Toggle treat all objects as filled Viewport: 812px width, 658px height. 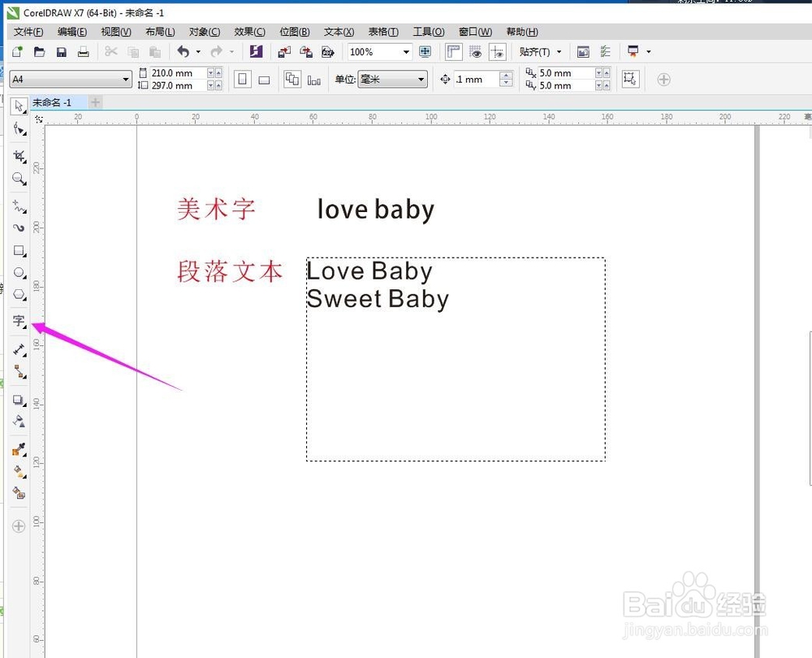(x=630, y=79)
